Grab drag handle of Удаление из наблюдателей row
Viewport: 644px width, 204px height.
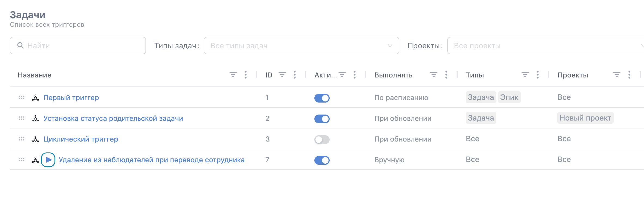[x=22, y=160]
